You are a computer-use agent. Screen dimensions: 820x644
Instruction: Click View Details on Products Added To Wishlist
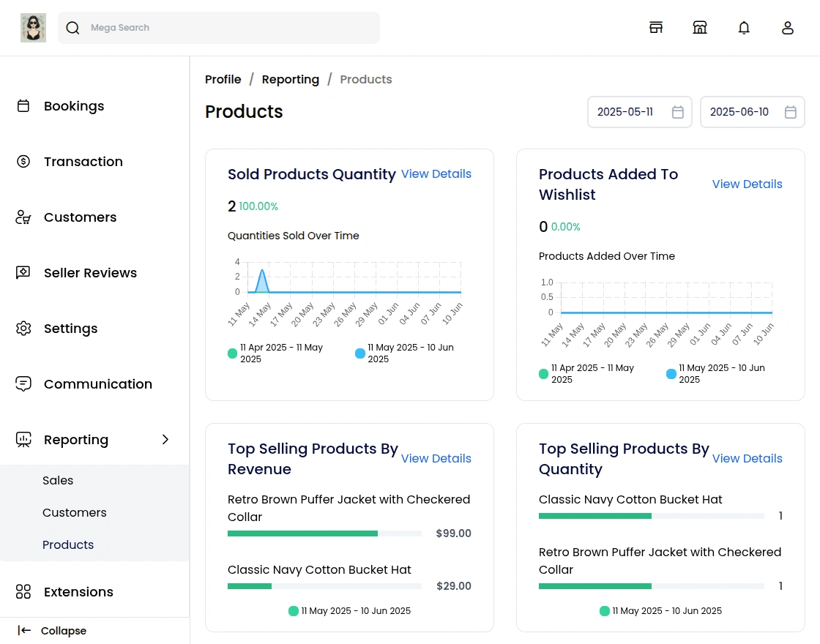pyautogui.click(x=747, y=184)
